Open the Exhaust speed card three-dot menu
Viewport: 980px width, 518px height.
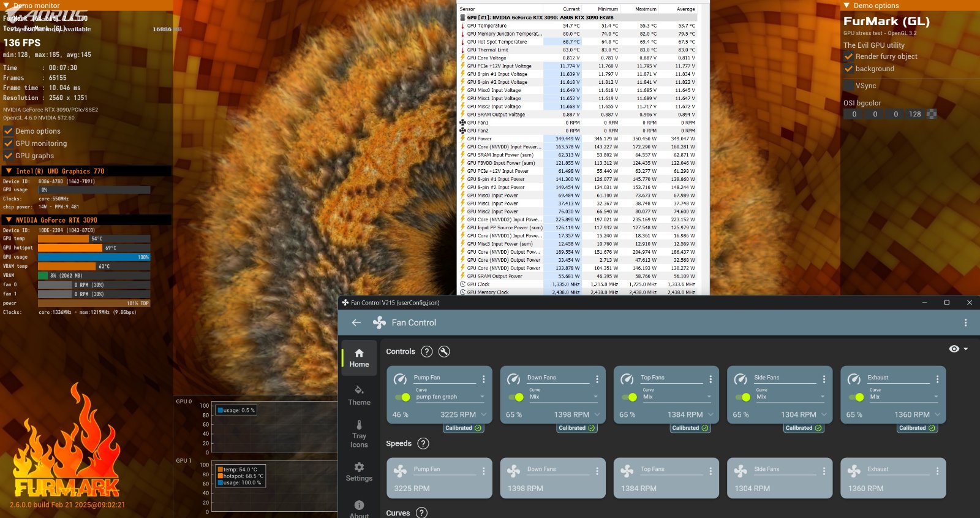937,471
